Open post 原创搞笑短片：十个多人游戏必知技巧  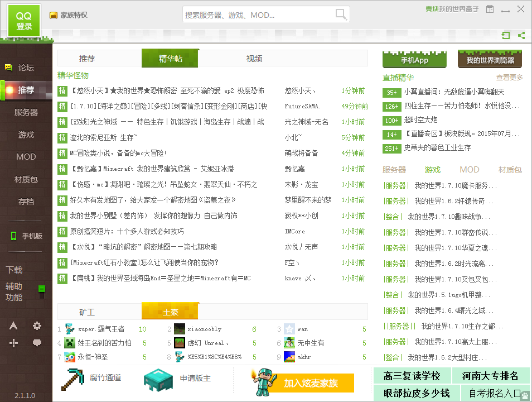point(127,231)
